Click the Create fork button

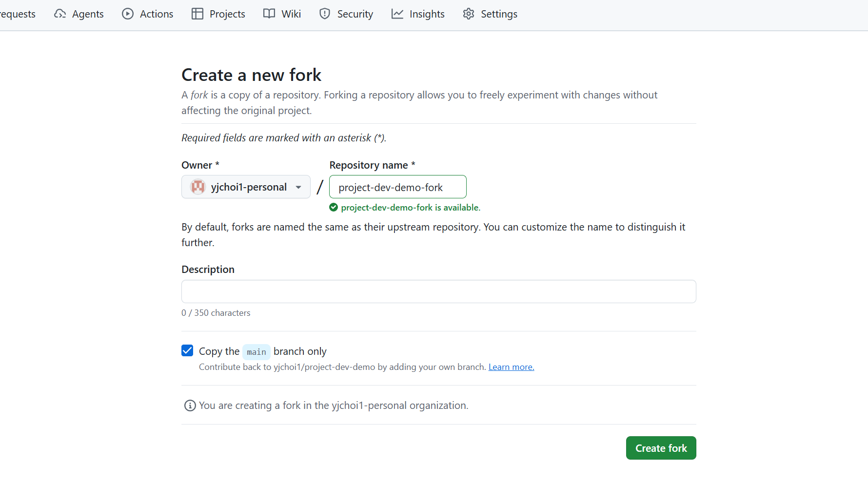pos(661,448)
